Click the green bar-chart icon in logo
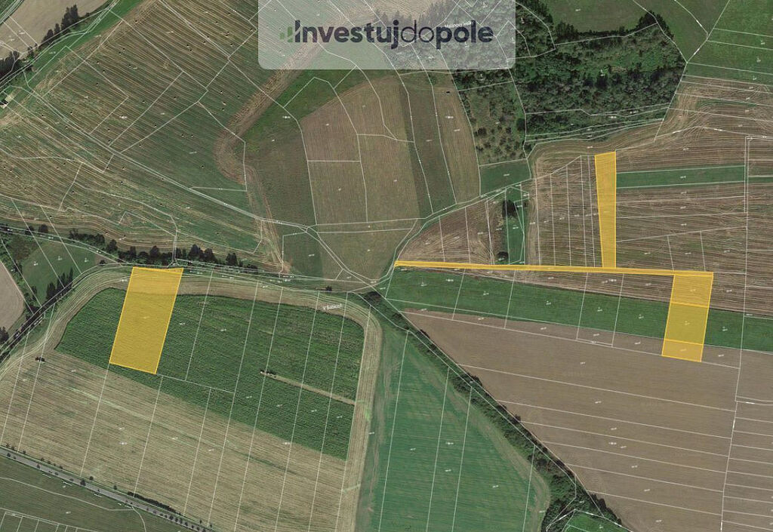The image size is (773, 532). click(287, 33)
